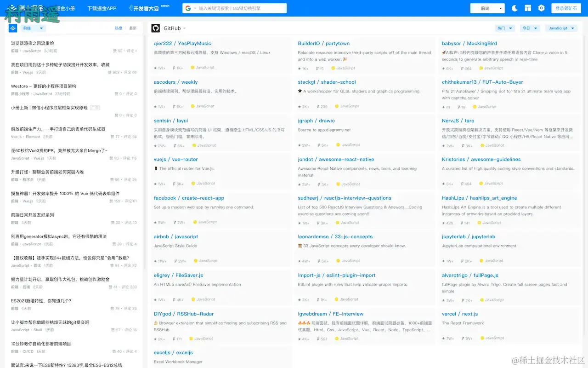The image size is (588, 368).
Task: Open the JavaScript language filter dropdown
Action: (x=561, y=28)
